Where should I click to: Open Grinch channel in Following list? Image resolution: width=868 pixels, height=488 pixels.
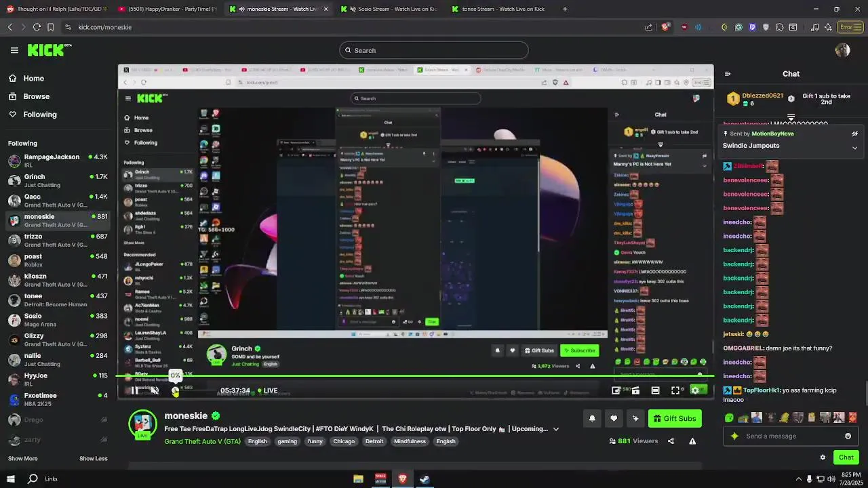pos(58,181)
